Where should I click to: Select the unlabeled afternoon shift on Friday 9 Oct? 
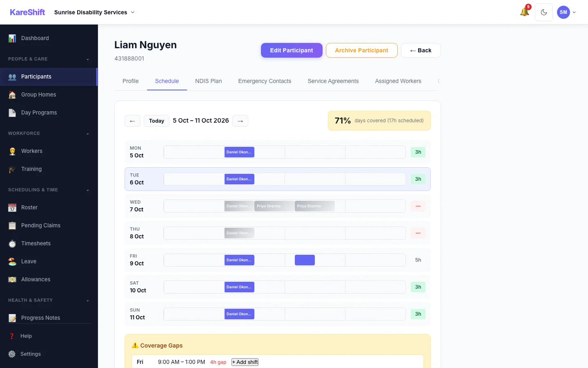[x=305, y=260]
